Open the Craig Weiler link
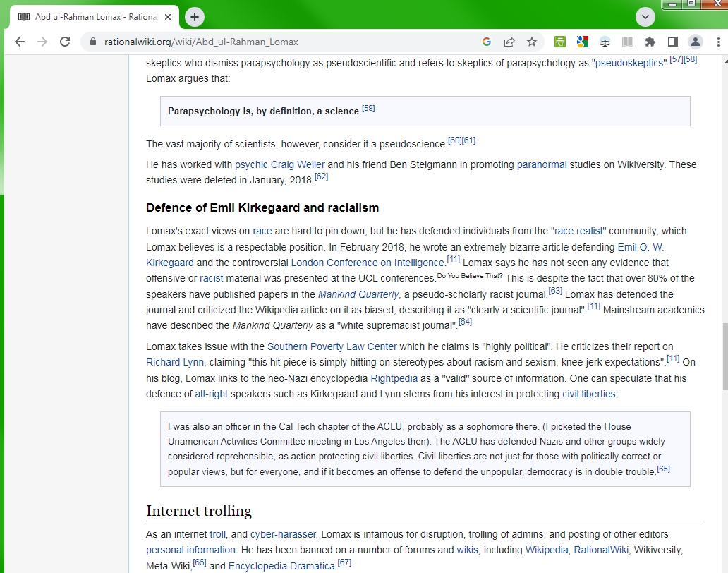Screen dimensions: 728x573 (x=298, y=164)
